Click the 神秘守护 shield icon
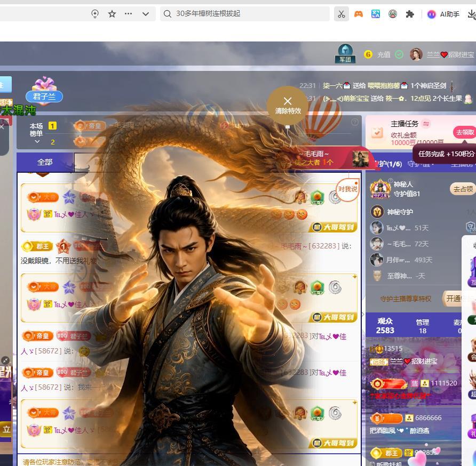Screen dimensions: 476x466 coord(377,212)
